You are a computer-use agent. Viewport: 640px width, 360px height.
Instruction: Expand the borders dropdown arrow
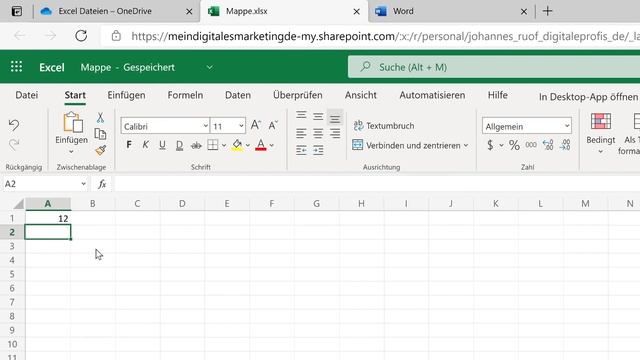[x=224, y=145]
